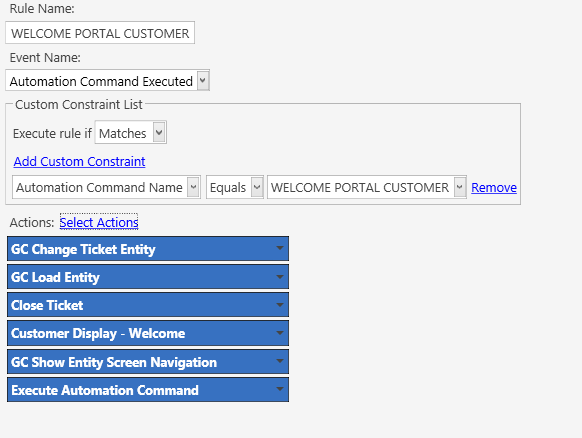Select the GC Load Entity action header
The image size is (582, 438).
tap(148, 277)
